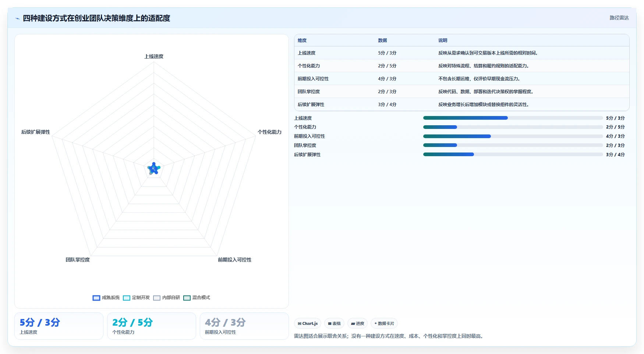Click the Chart.js chip
The height and width of the screenshot is (354, 644).
tap(308, 323)
